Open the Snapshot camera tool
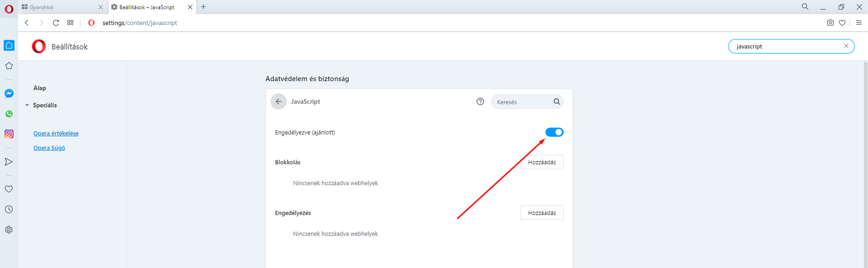Image resolution: width=868 pixels, height=268 pixels. tap(830, 23)
